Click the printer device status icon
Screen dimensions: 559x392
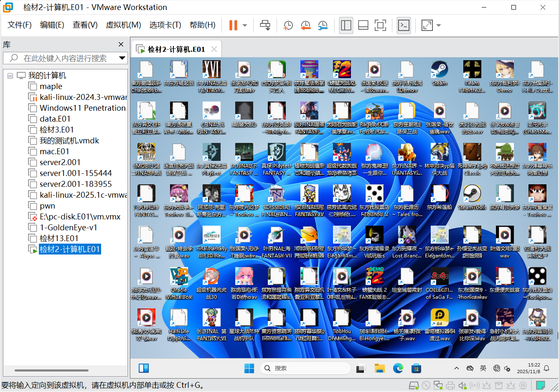click(x=450, y=385)
